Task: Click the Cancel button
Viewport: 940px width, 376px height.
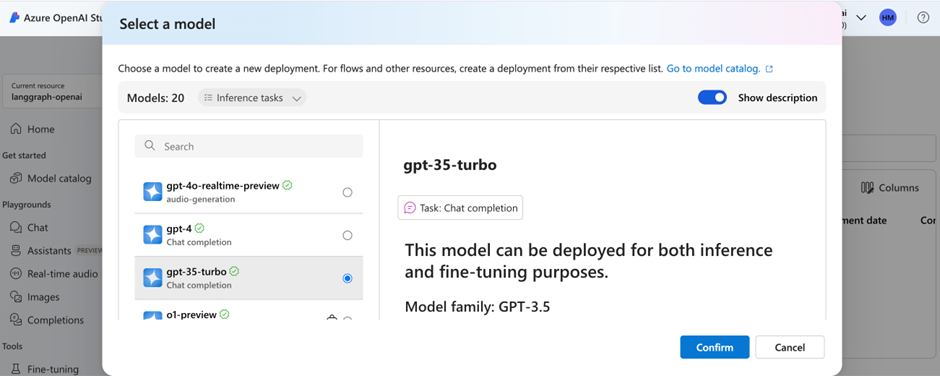Action: [x=790, y=347]
